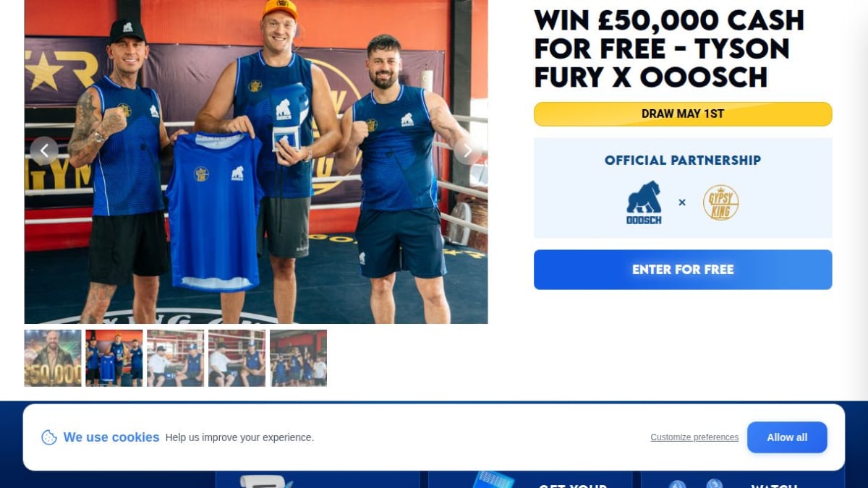Click the WIN £50,000 CASH headline
This screenshot has height=488, width=868.
tap(669, 48)
